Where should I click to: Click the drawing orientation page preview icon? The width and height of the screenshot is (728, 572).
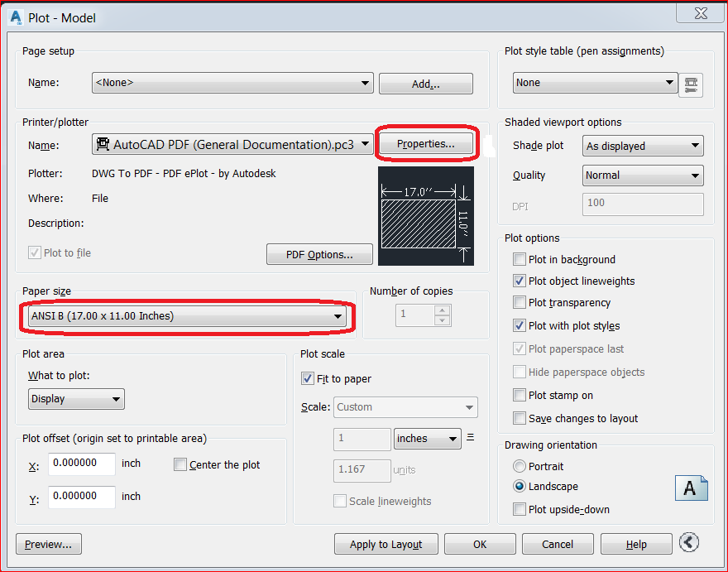pyautogui.click(x=692, y=488)
